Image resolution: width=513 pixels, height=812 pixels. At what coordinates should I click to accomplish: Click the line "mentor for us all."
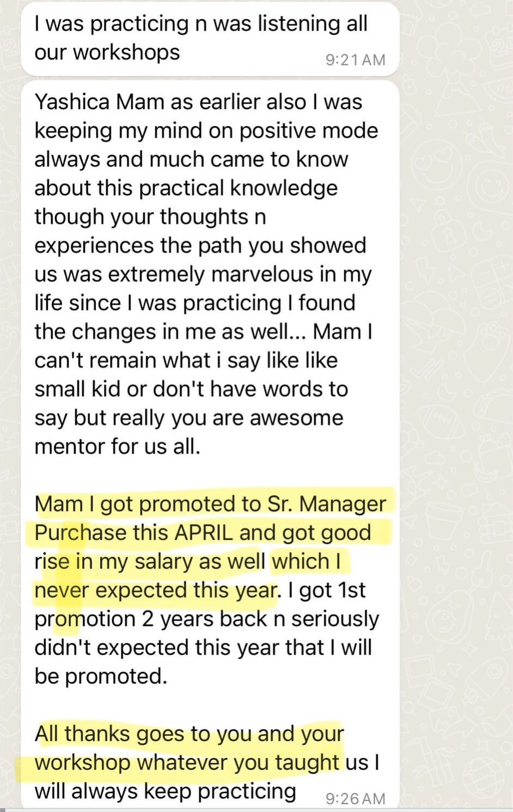pos(118,446)
